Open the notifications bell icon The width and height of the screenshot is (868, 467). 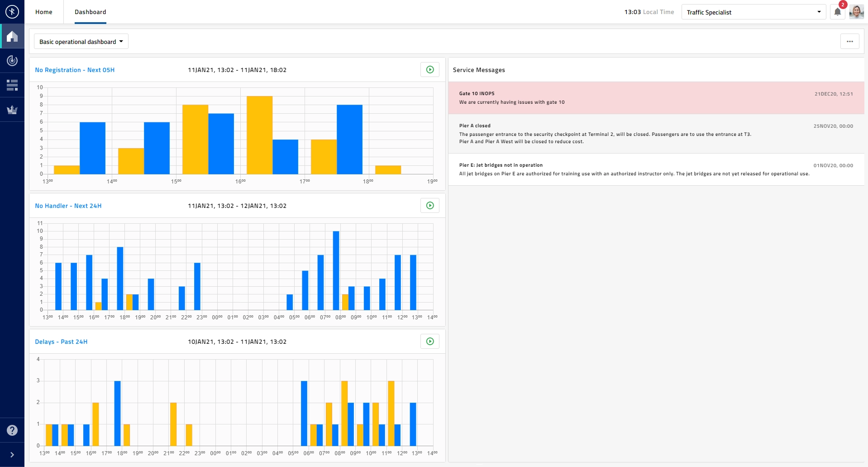[838, 12]
